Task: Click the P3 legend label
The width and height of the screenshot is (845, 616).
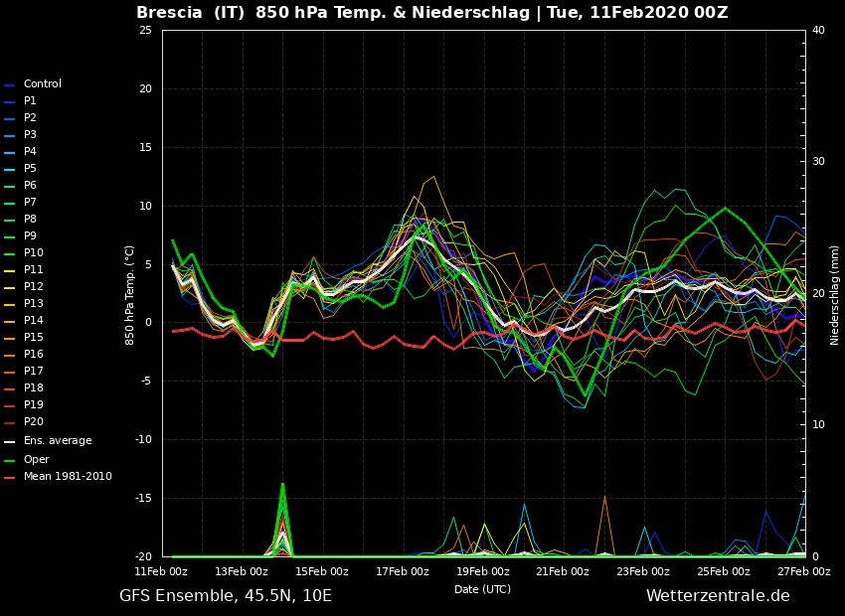Action: pyautogui.click(x=30, y=134)
